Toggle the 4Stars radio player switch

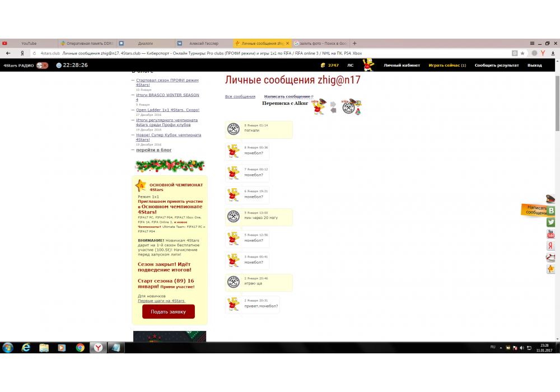(x=42, y=66)
